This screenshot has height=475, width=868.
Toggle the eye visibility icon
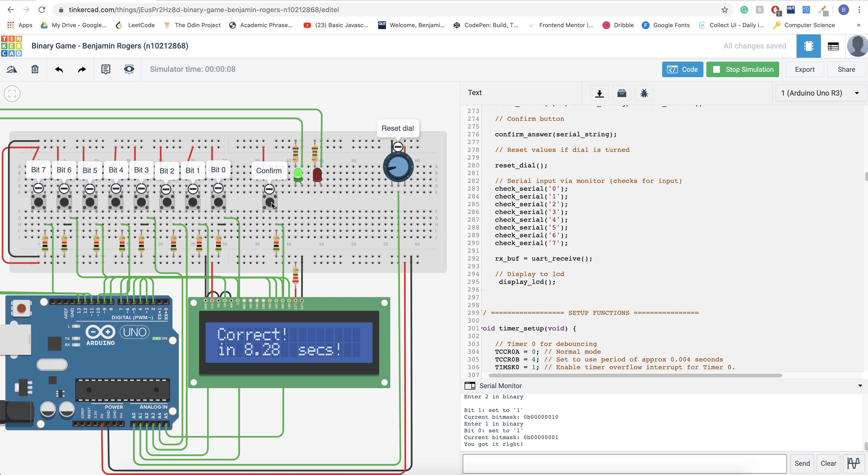129,69
